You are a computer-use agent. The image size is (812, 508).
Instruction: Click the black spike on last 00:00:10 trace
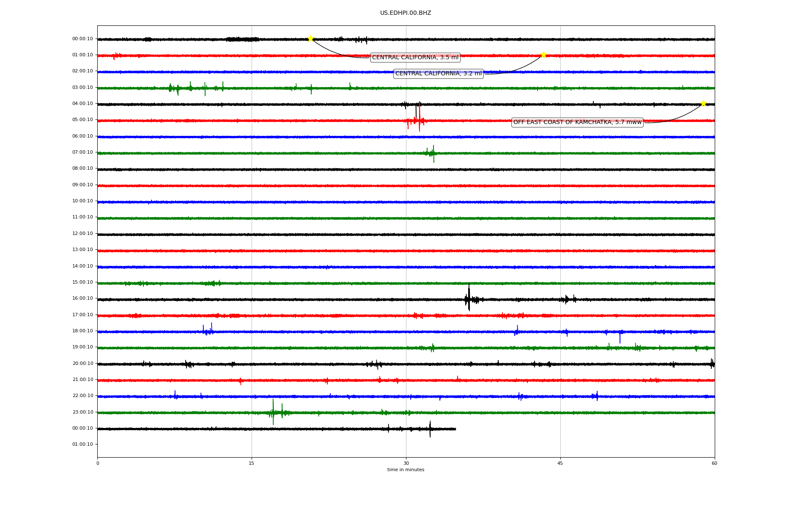(430, 429)
